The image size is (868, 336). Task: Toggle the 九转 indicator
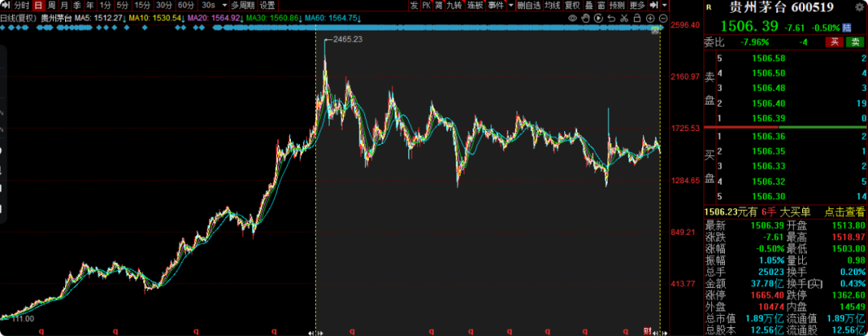click(454, 6)
